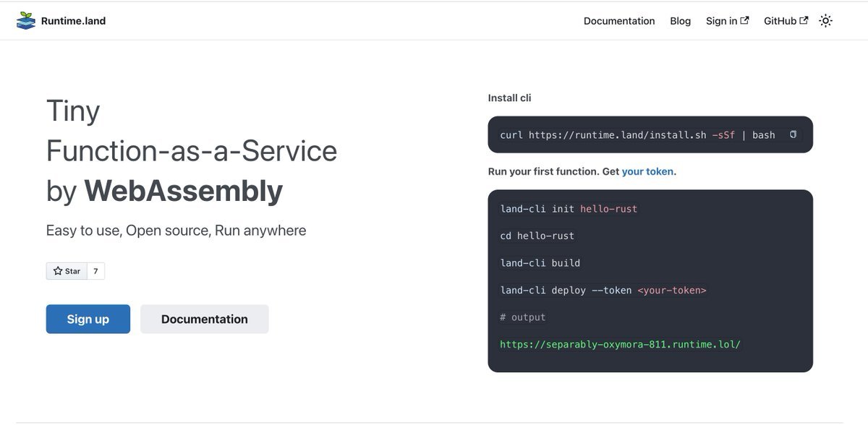Toggle the light/dark theme sun icon
Viewport: 868px width, 425px height.
click(825, 21)
